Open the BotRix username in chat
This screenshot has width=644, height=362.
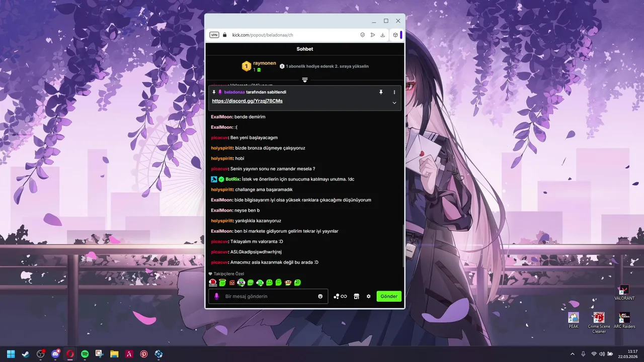point(233,179)
